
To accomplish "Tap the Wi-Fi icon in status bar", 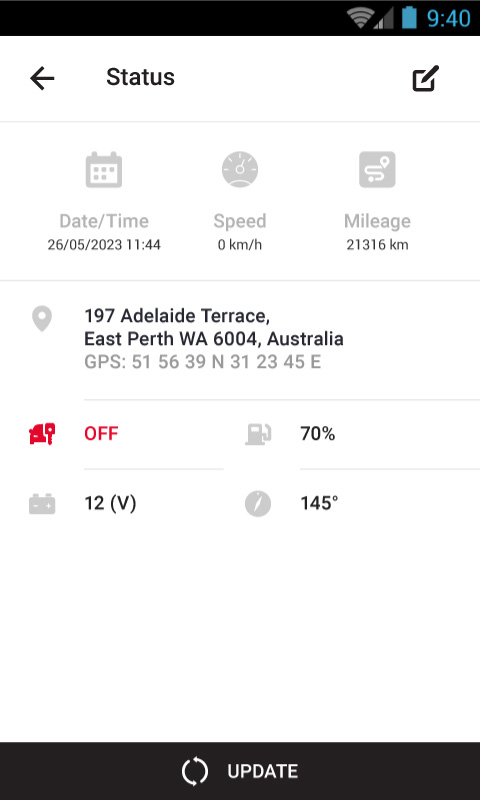I will click(x=360, y=19).
